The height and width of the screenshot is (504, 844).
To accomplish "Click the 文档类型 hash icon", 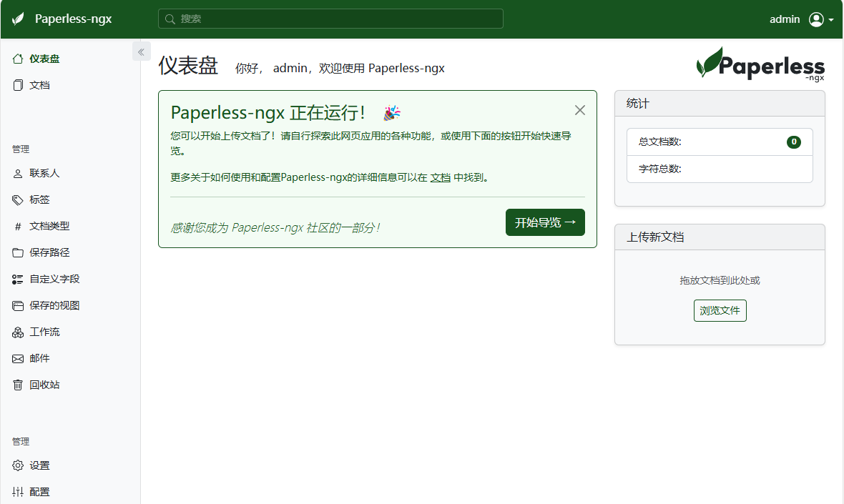I will pos(18,227).
